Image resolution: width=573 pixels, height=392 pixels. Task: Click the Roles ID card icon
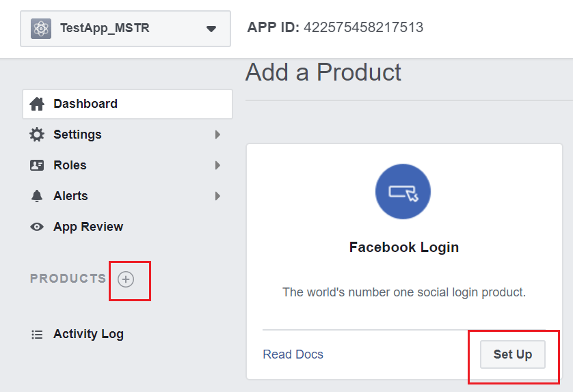pyautogui.click(x=37, y=165)
